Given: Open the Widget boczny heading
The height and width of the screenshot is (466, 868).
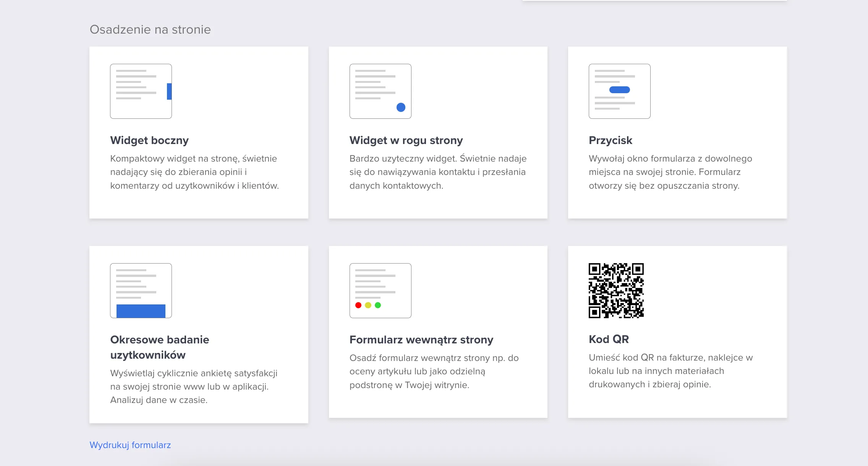Looking at the screenshot, I should click(149, 140).
